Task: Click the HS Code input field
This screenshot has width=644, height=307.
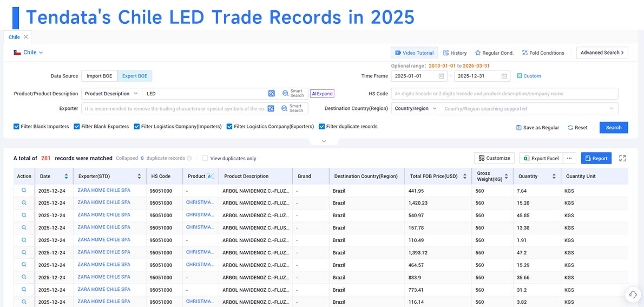Action: pyautogui.click(x=504, y=94)
